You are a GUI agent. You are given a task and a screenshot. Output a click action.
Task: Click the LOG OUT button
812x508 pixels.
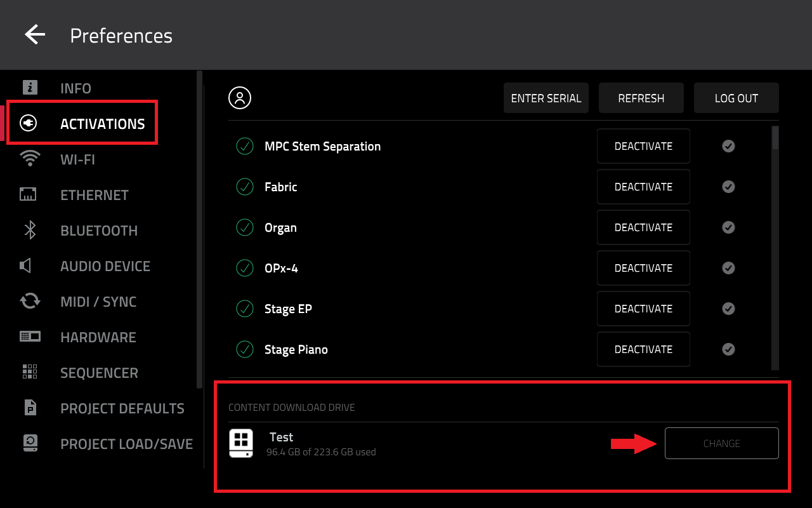click(x=737, y=98)
